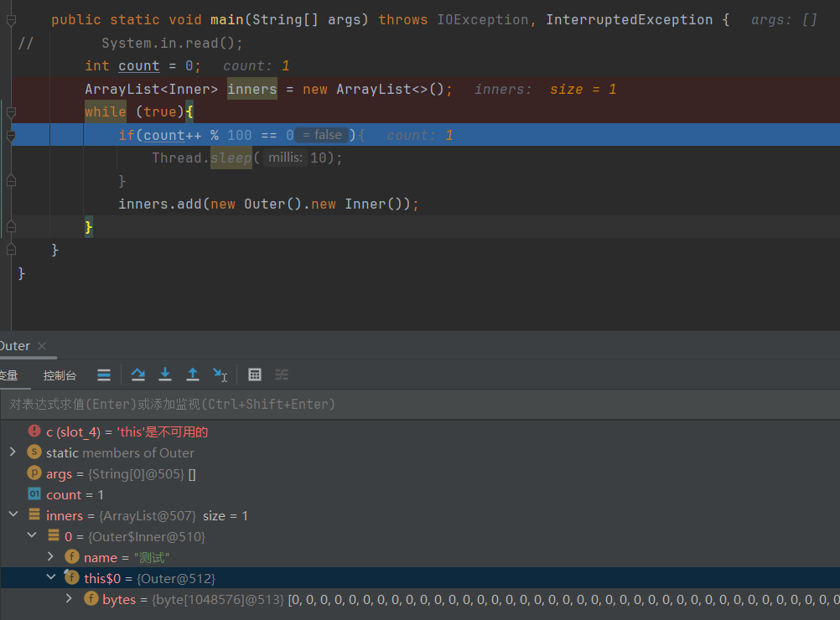Click the 'count: 1' hint after int count

256,66
